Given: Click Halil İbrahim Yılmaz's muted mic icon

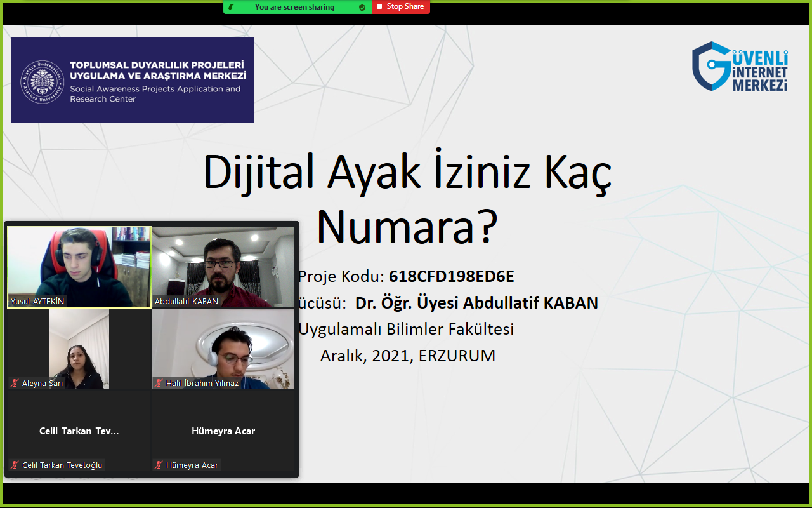Looking at the screenshot, I should pos(159,384).
